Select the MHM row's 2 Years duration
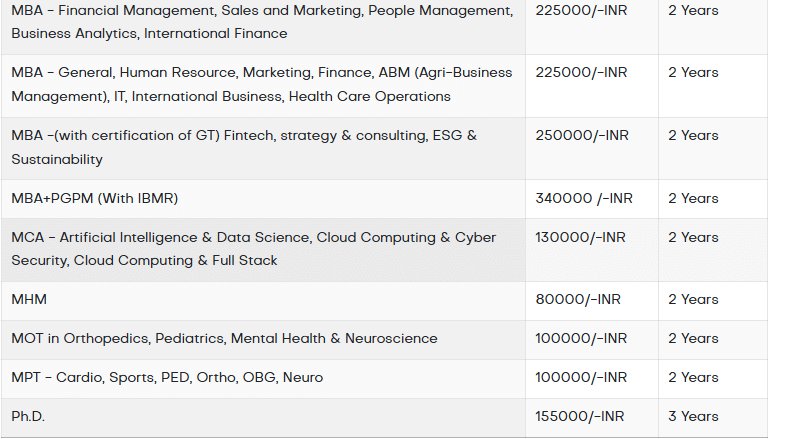 693,299
